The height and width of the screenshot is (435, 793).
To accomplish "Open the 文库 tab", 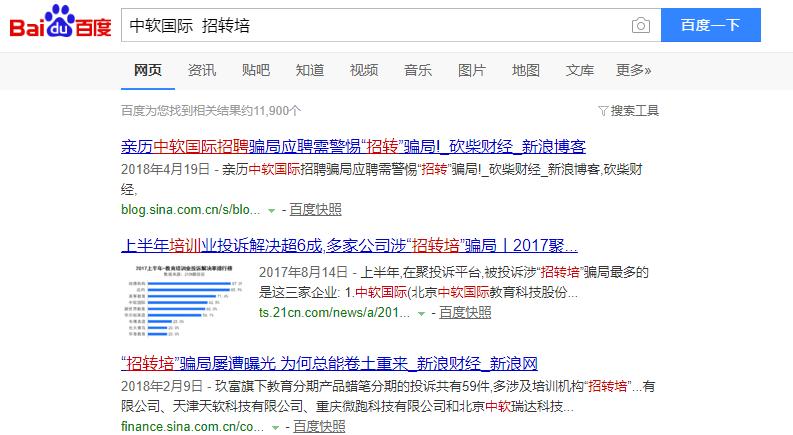I will tap(580, 70).
